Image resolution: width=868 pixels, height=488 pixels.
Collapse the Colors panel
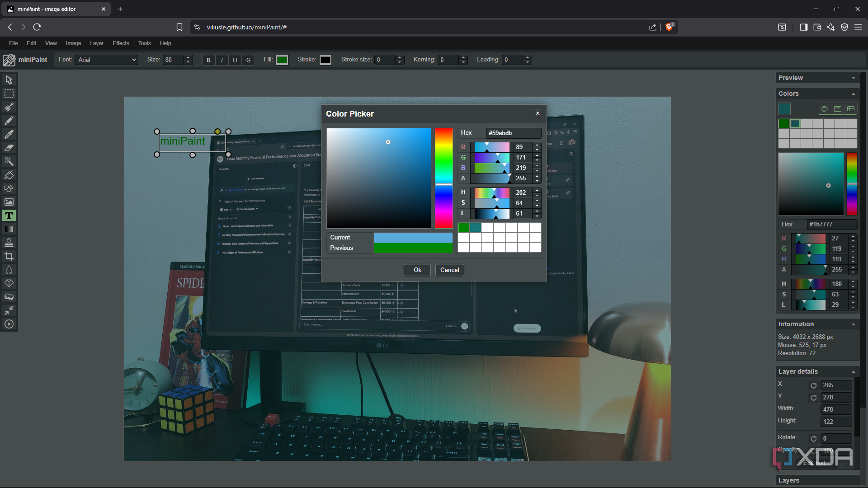tap(854, 94)
